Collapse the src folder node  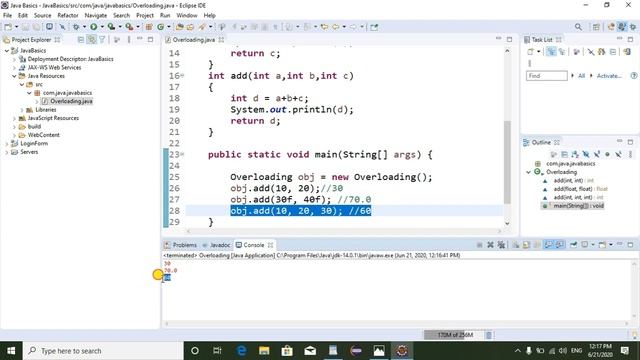(22, 84)
